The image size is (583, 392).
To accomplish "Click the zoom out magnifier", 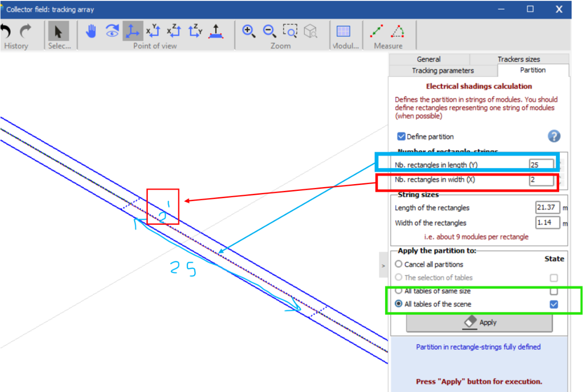I will 269,32.
